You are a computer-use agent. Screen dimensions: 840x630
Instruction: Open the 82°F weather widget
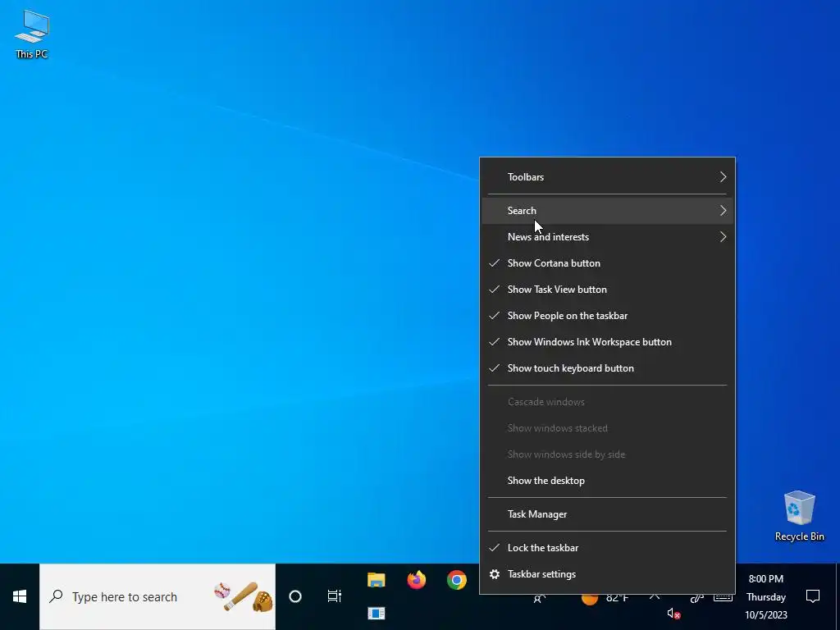tap(605, 597)
